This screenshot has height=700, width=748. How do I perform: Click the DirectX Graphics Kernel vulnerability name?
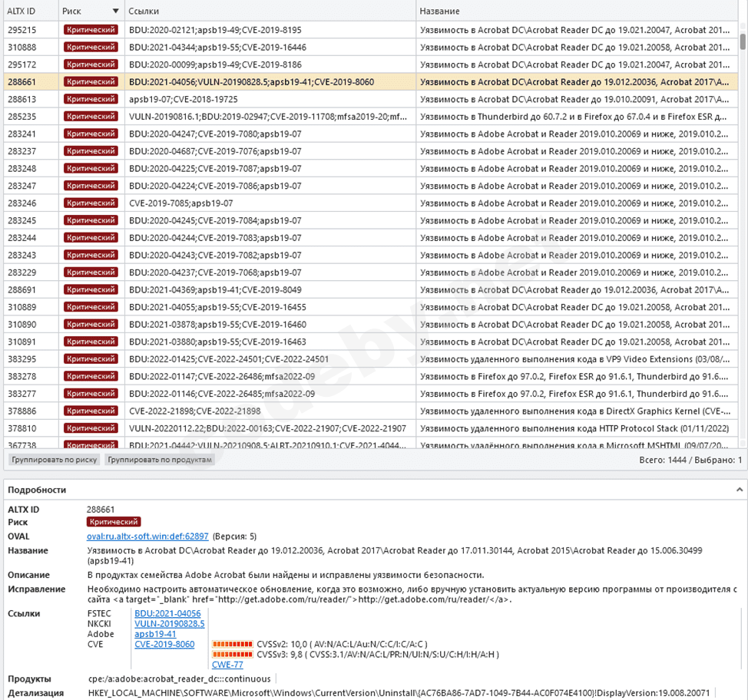point(575,411)
